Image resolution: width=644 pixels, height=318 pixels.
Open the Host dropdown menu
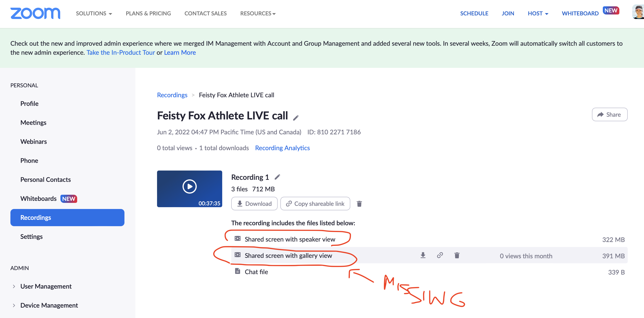point(538,14)
